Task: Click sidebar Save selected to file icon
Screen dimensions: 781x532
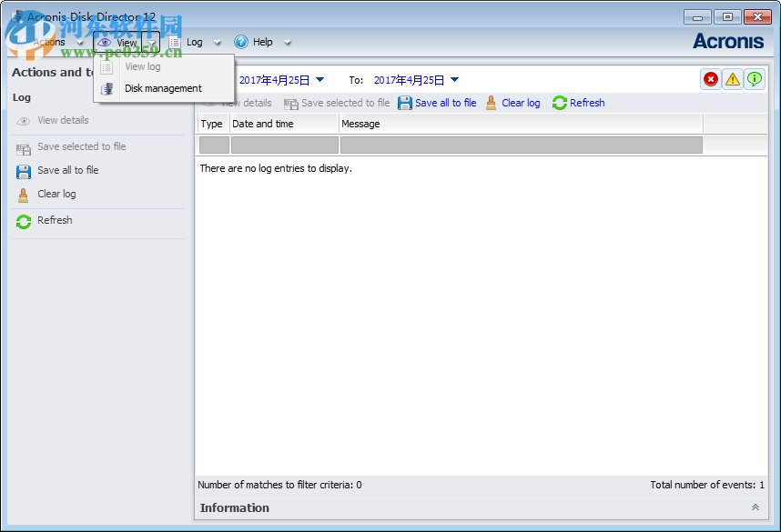Action: [24, 148]
